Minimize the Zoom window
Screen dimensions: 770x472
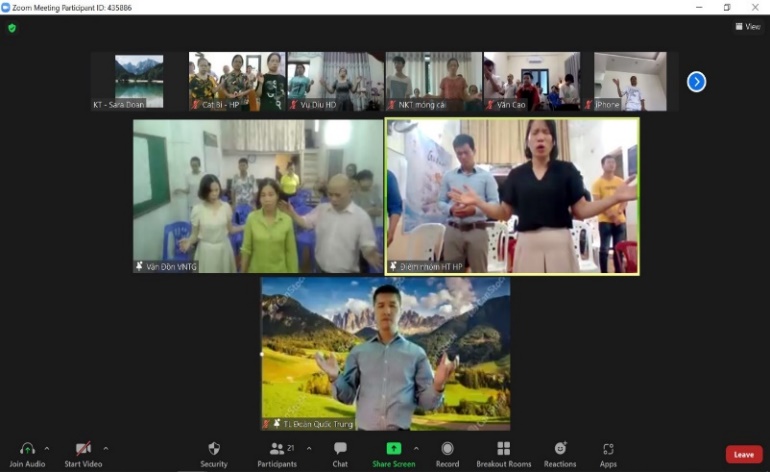[699, 7]
